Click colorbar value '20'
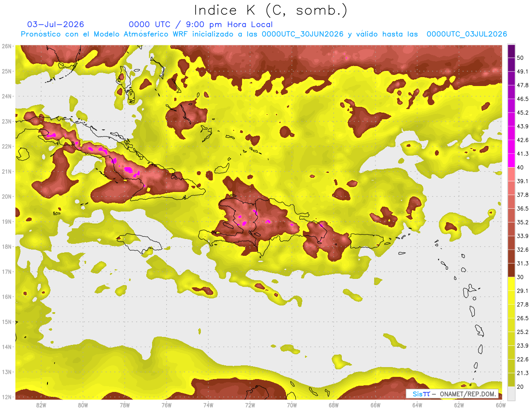 (x=520, y=387)
